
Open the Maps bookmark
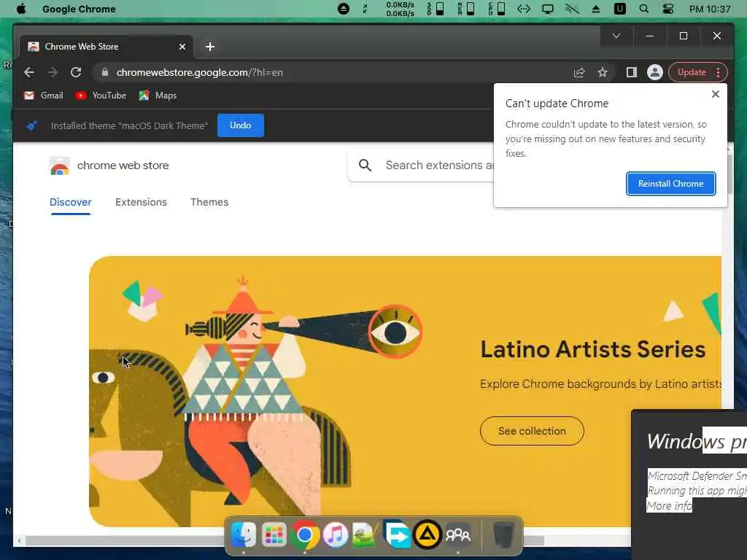click(x=158, y=96)
